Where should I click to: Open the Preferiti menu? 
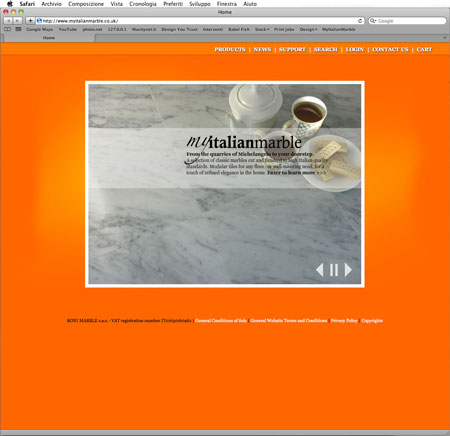click(173, 4)
